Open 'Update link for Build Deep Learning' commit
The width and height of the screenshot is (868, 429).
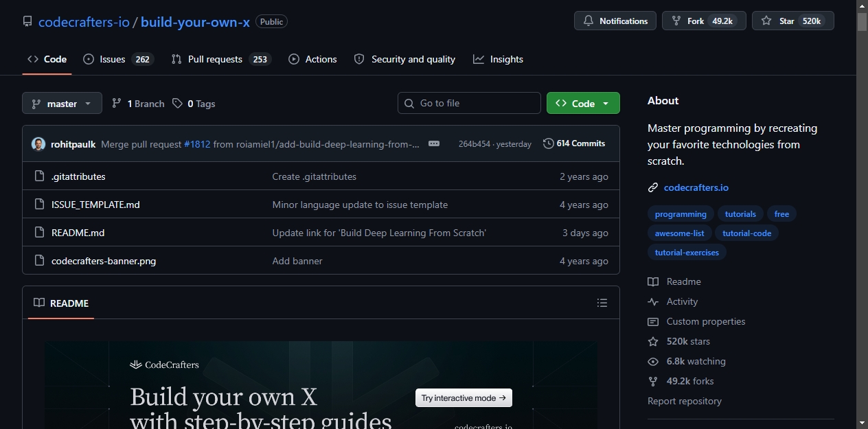click(379, 233)
